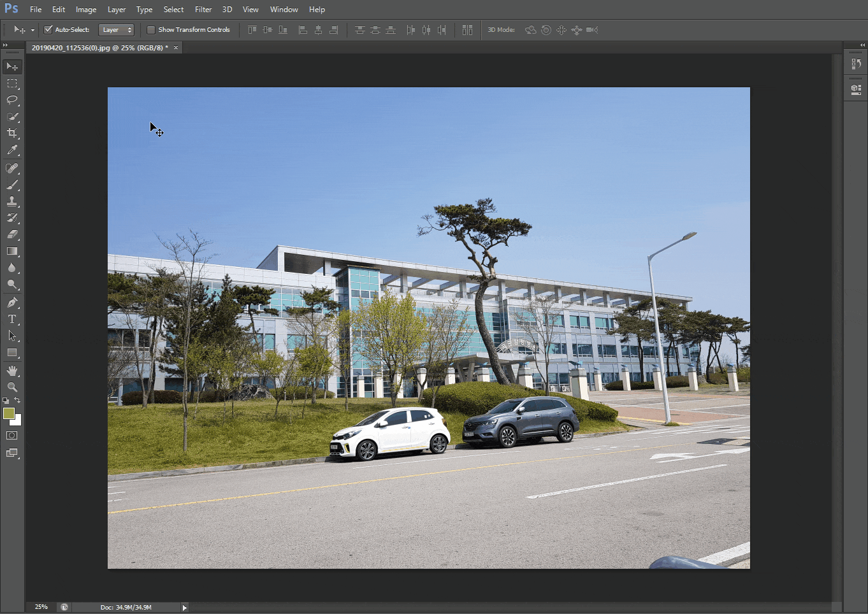The width and height of the screenshot is (868, 614).
Task: Select the Rectangular Marquee tool
Action: (12, 83)
